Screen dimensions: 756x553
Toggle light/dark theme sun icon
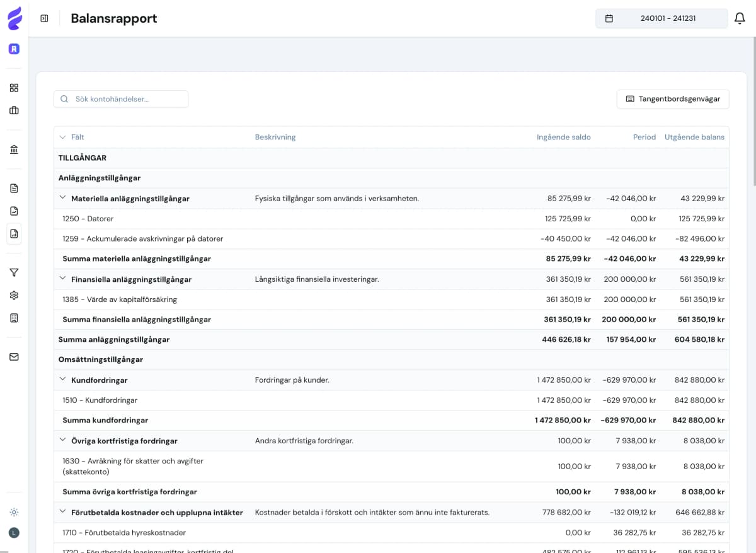(x=14, y=512)
